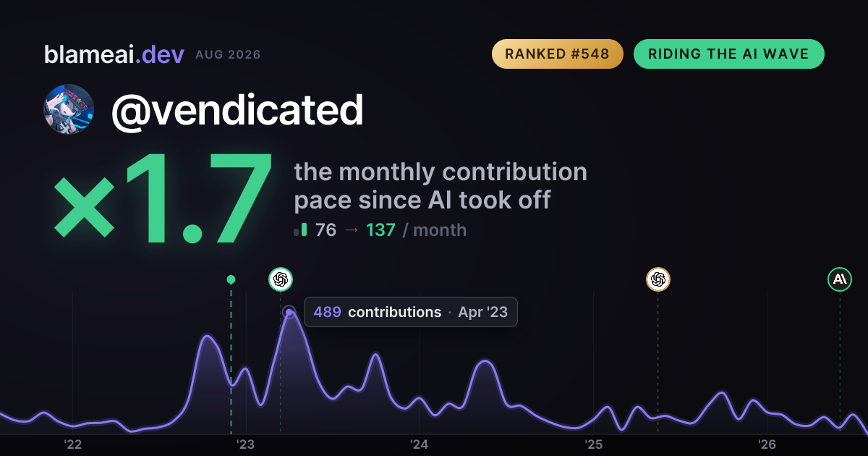
Task: Click the orange-ringed OpenAI logo marker in 2025
Action: click(658, 279)
